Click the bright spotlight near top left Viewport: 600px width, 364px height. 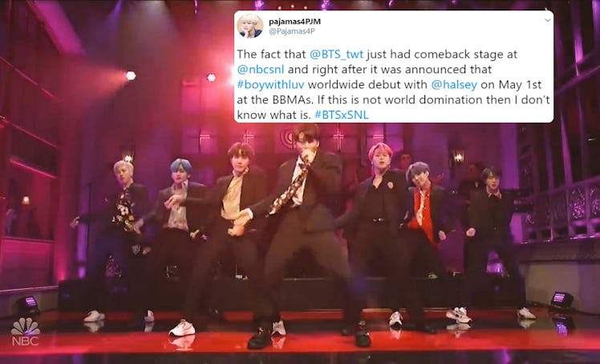[x=131, y=75]
